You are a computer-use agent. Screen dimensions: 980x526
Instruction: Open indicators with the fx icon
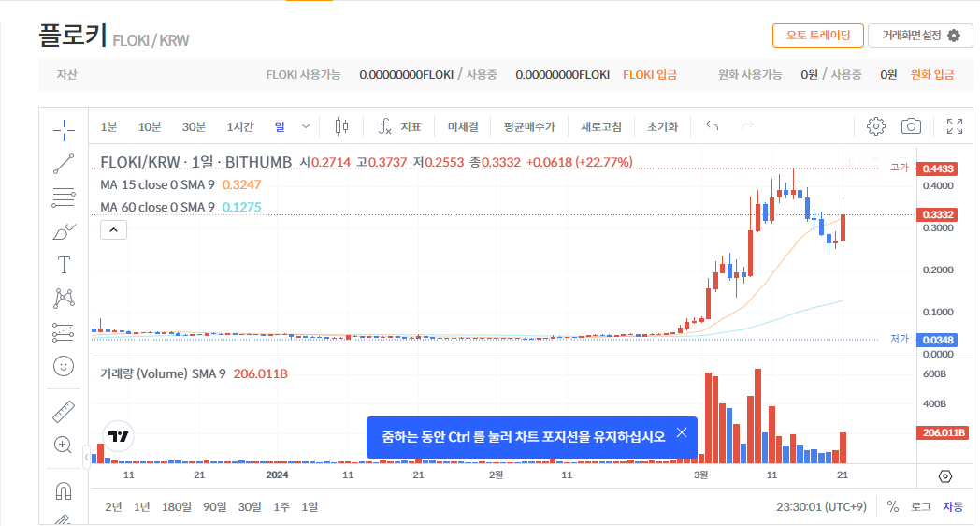point(385,126)
